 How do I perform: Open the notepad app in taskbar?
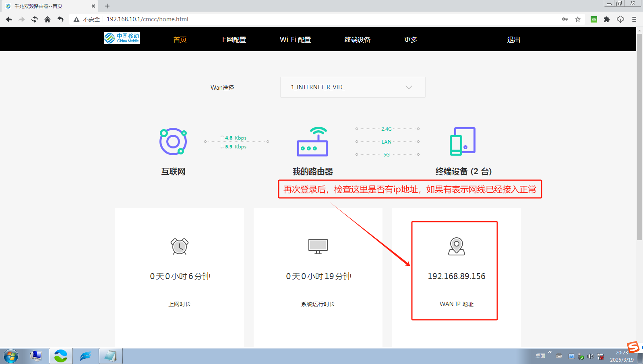click(x=110, y=356)
